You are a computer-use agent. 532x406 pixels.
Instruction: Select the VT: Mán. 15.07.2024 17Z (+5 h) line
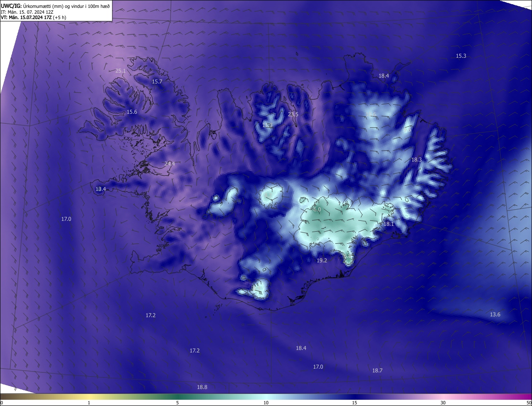(x=33, y=17)
